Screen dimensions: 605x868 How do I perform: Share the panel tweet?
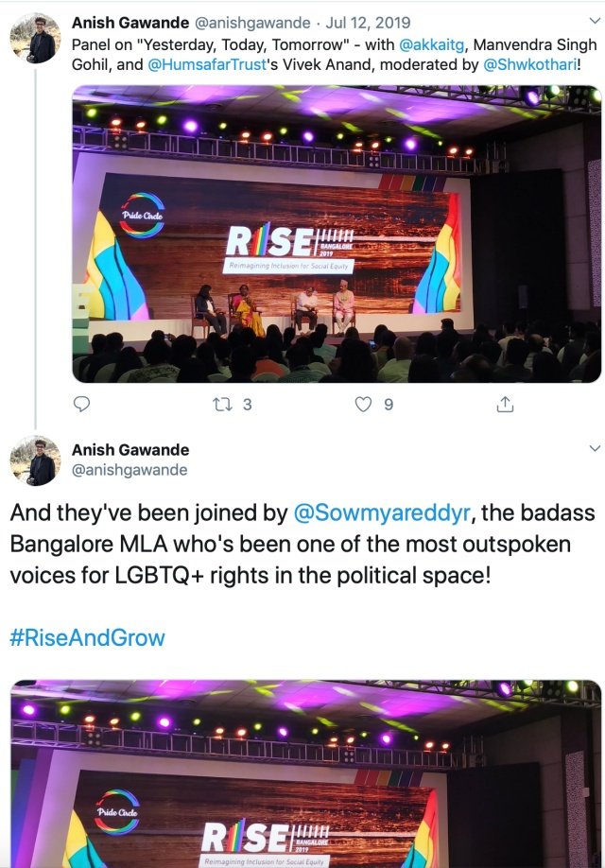click(x=505, y=404)
